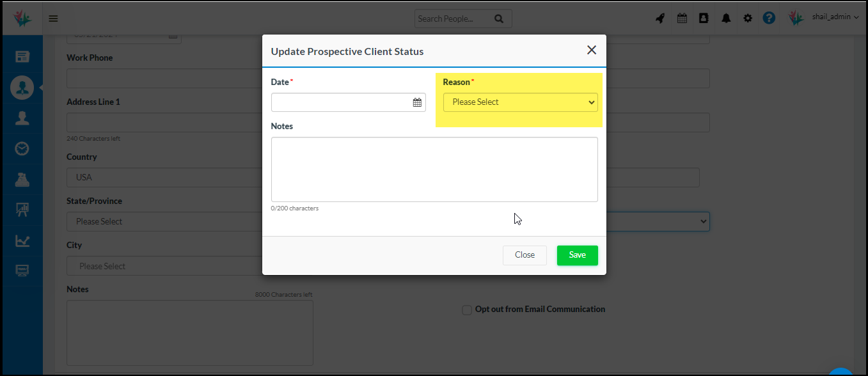Click the clock icon in left sidebar
Viewport: 868px width, 376px height.
tap(22, 148)
